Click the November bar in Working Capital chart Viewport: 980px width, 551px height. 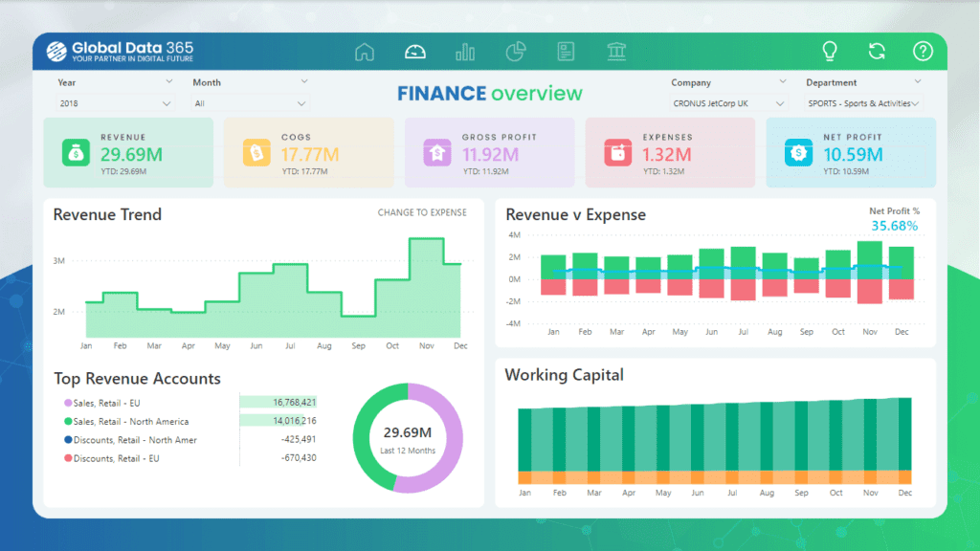pyautogui.click(x=869, y=445)
